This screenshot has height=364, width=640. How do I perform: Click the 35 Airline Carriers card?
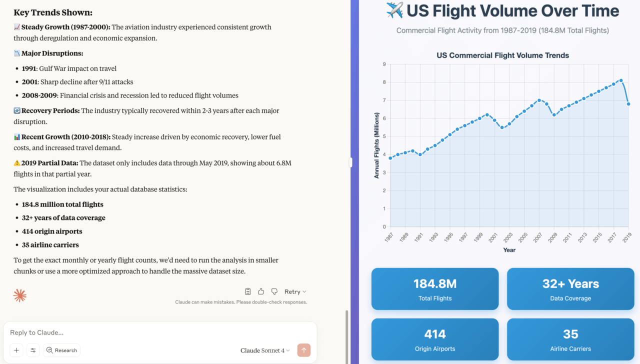[x=570, y=339]
